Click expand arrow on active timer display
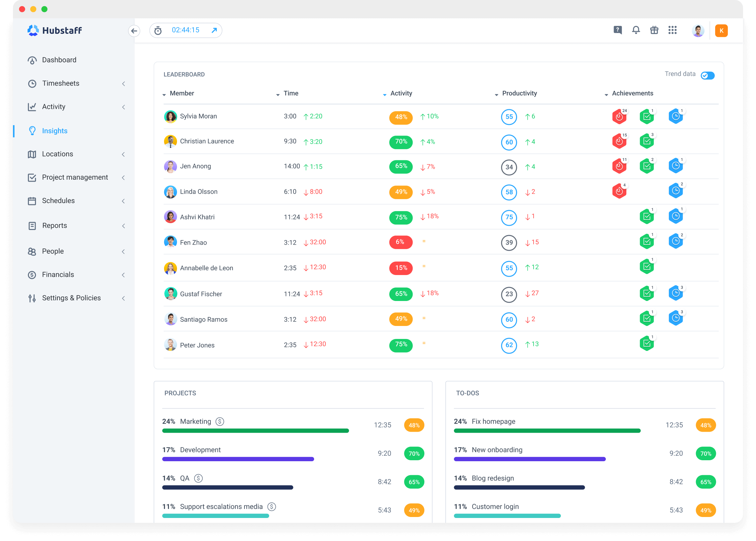This screenshot has width=756, height=541. (x=214, y=30)
